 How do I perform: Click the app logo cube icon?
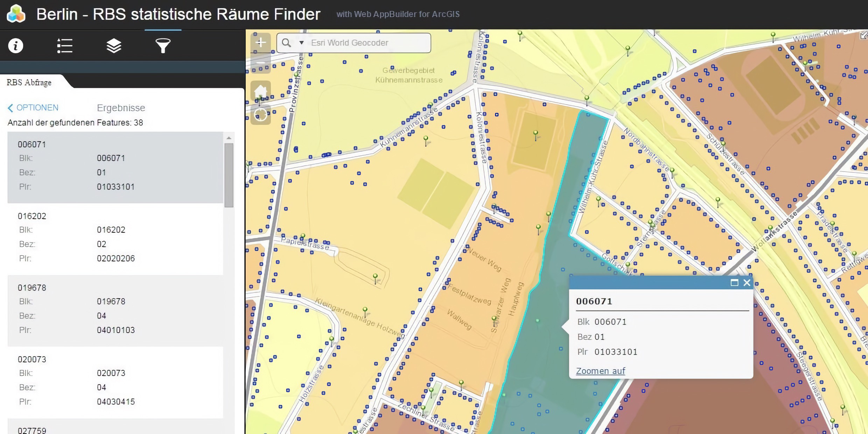[x=15, y=14]
